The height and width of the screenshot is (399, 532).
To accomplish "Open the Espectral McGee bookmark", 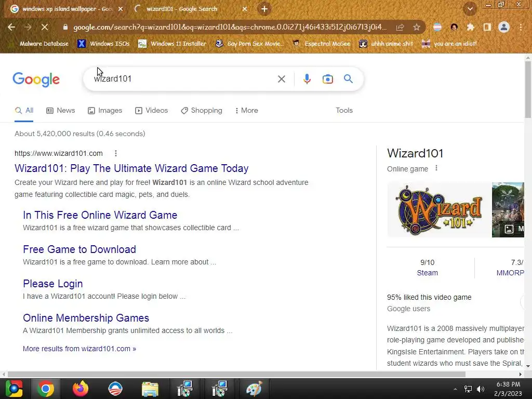I will (321, 44).
